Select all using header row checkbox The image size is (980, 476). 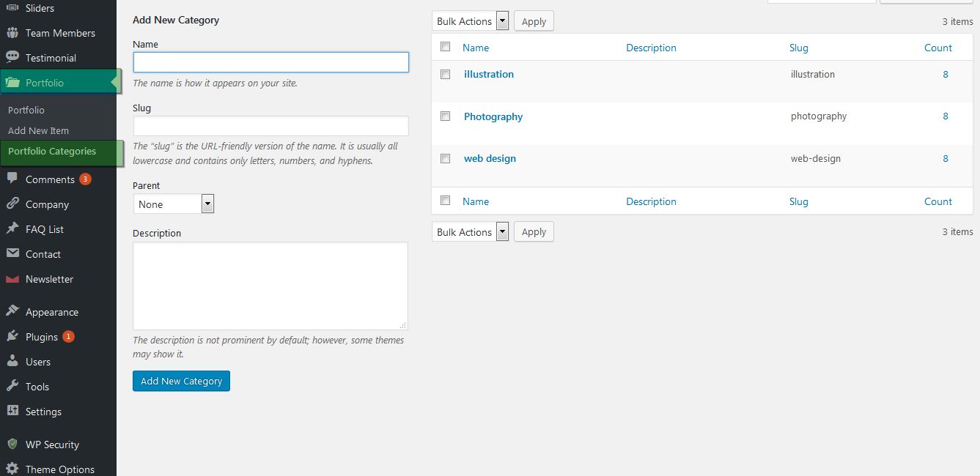(x=445, y=47)
